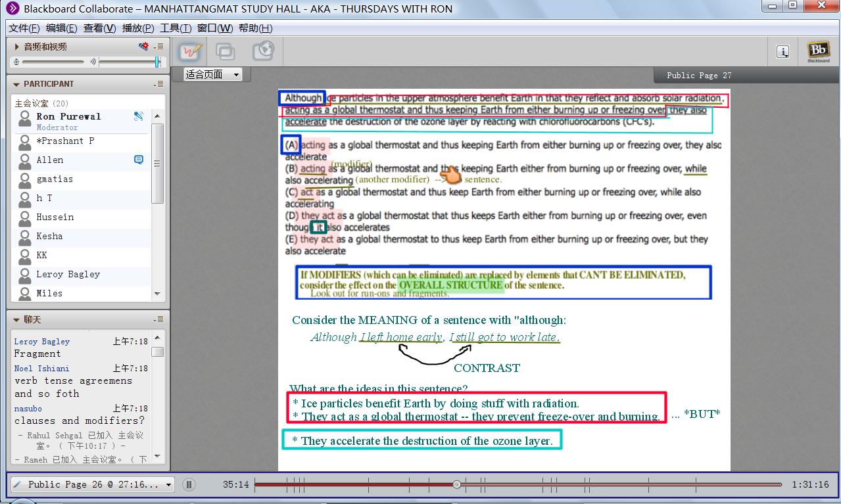Viewport: 841px width, 504px height.
Task: Click Ron Purewal's whiteboard permission icon
Action: point(139,116)
